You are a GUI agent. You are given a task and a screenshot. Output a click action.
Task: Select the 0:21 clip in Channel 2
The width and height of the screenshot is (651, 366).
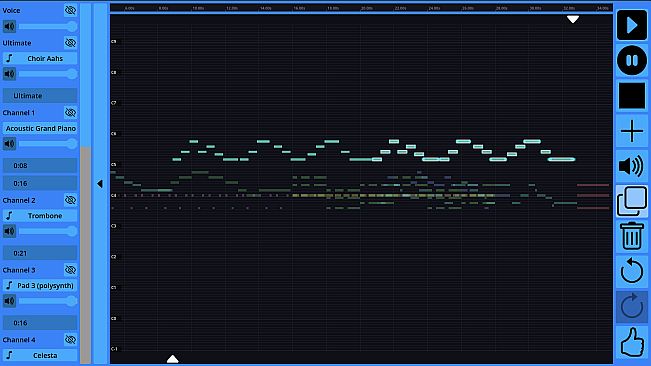click(x=40, y=253)
